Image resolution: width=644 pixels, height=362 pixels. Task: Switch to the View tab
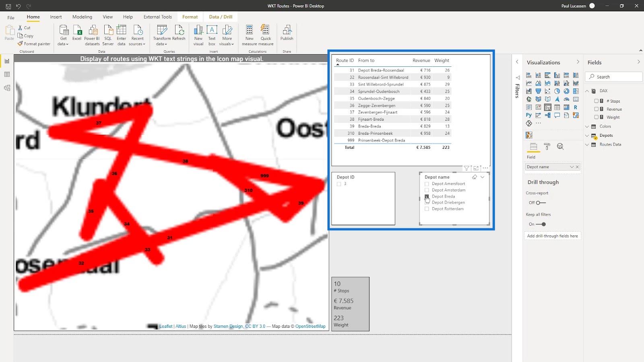pos(107,17)
